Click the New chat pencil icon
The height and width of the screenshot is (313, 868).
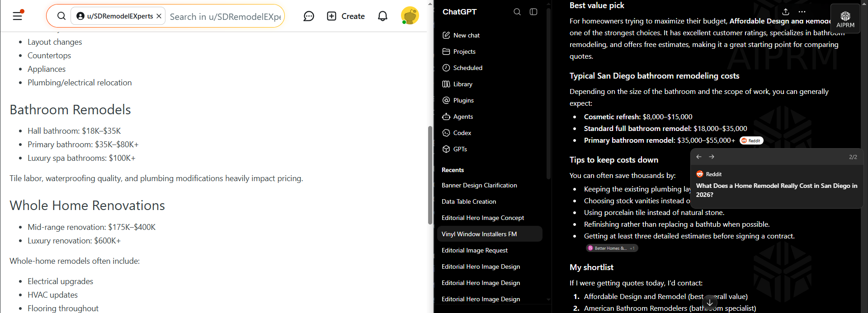446,35
